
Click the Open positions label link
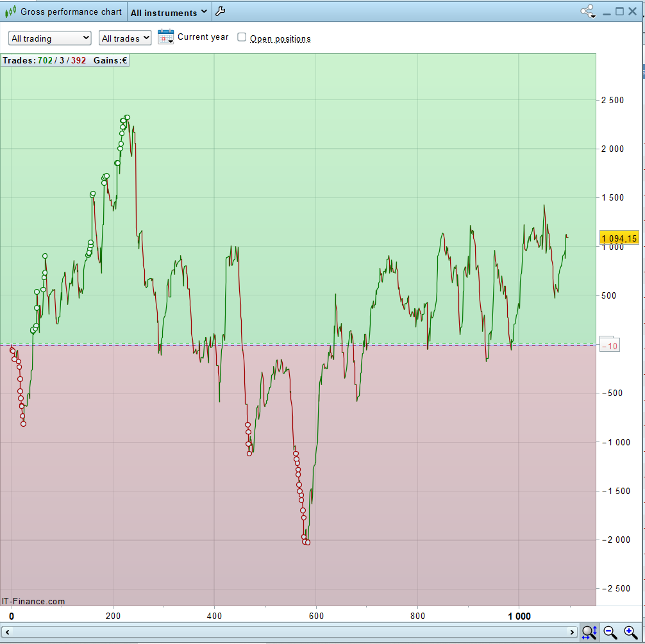click(280, 38)
